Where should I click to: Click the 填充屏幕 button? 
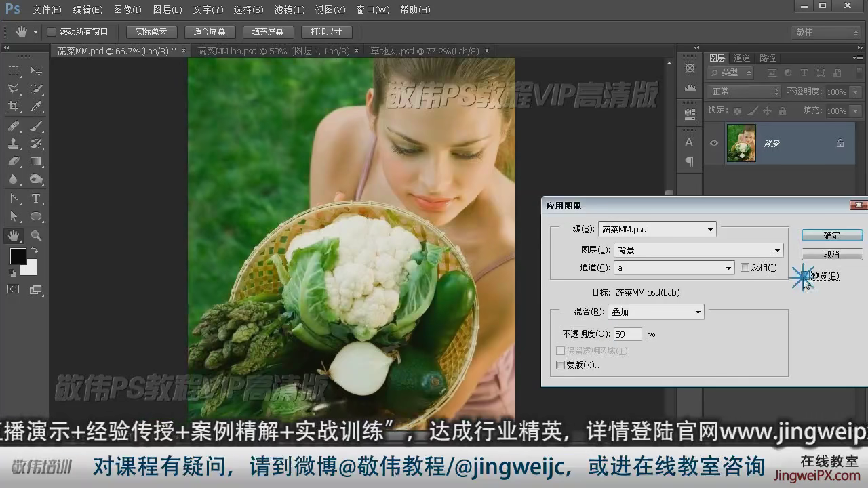(x=268, y=32)
